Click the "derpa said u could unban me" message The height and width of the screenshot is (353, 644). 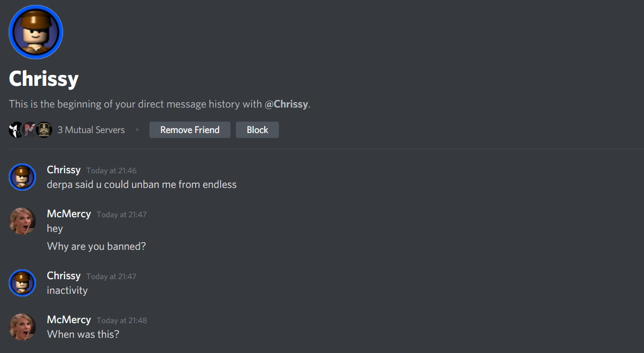pyautogui.click(x=142, y=185)
